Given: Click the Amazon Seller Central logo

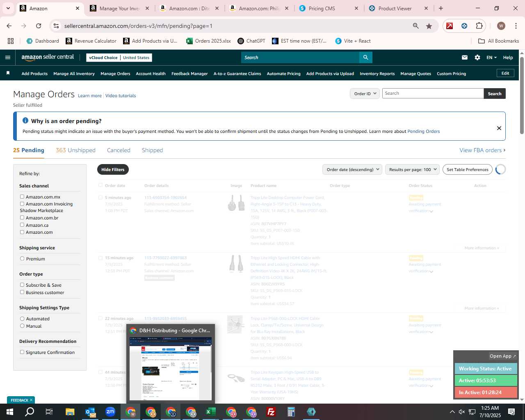Looking at the screenshot, I should tap(48, 57).
